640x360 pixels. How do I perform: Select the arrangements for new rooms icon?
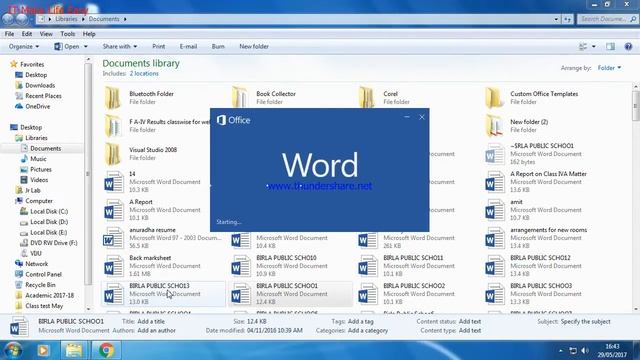(x=494, y=238)
